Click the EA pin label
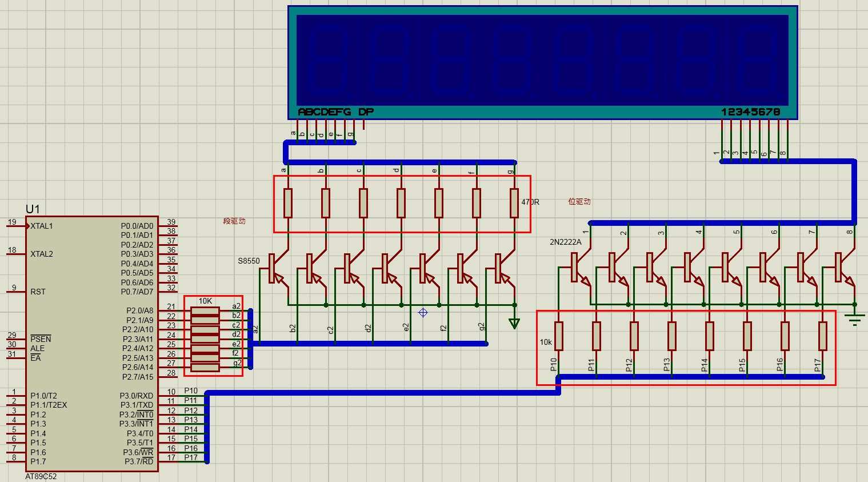Image resolution: width=868 pixels, height=482 pixels. [x=35, y=358]
